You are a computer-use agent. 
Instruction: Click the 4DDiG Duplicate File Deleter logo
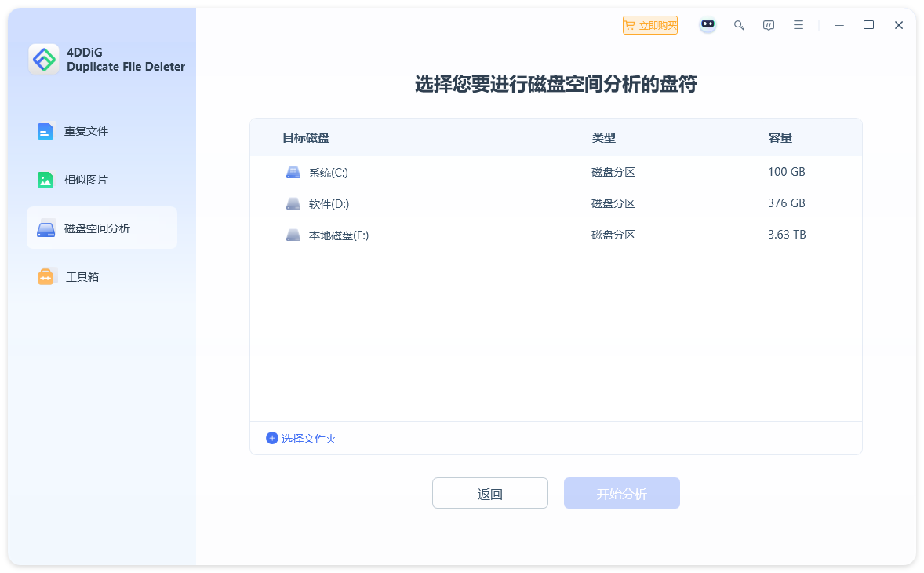[44, 60]
